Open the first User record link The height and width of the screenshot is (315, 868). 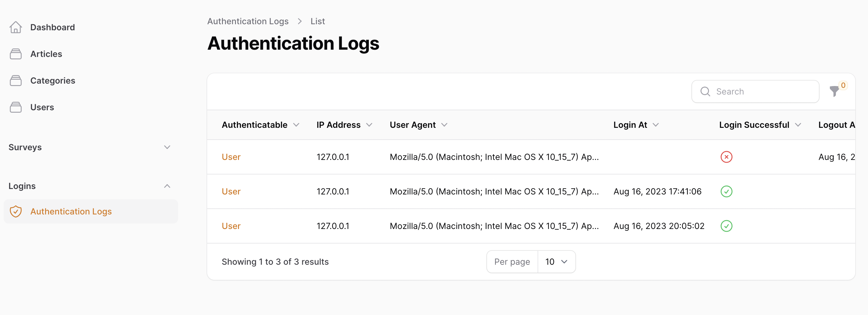pyautogui.click(x=231, y=157)
